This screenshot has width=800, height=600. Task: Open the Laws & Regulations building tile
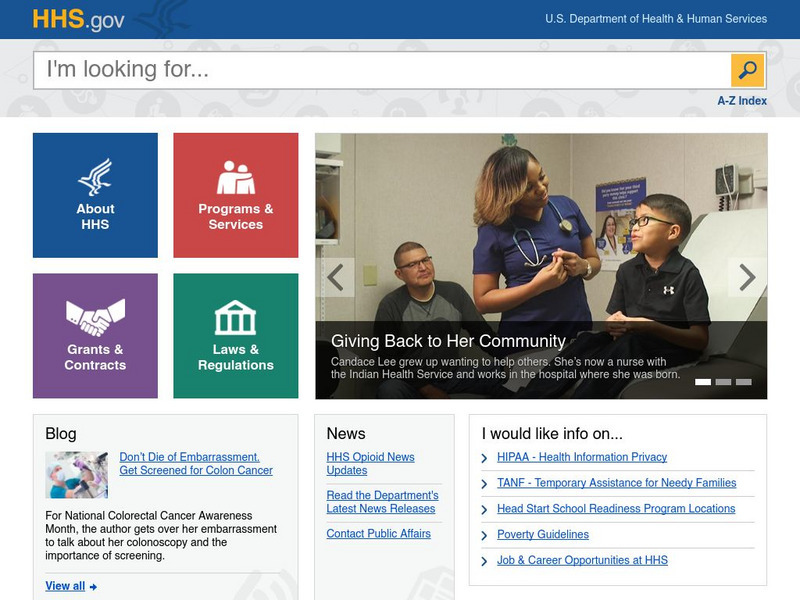[236, 336]
